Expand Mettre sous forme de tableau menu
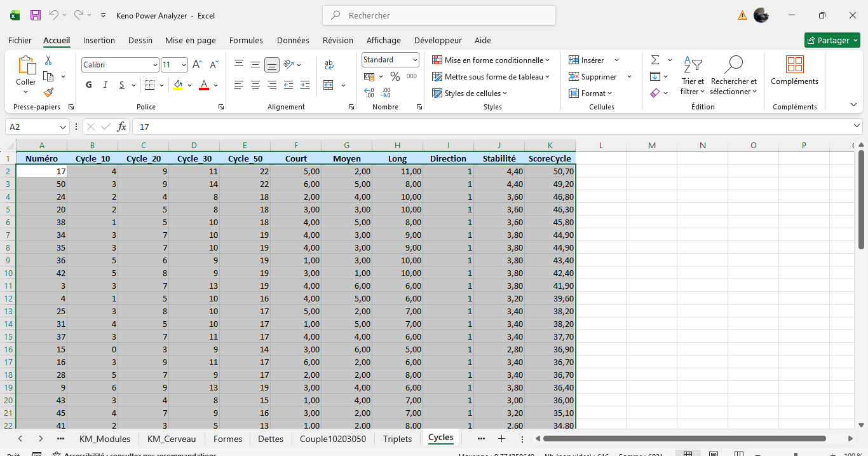The image size is (868, 456). pos(491,76)
